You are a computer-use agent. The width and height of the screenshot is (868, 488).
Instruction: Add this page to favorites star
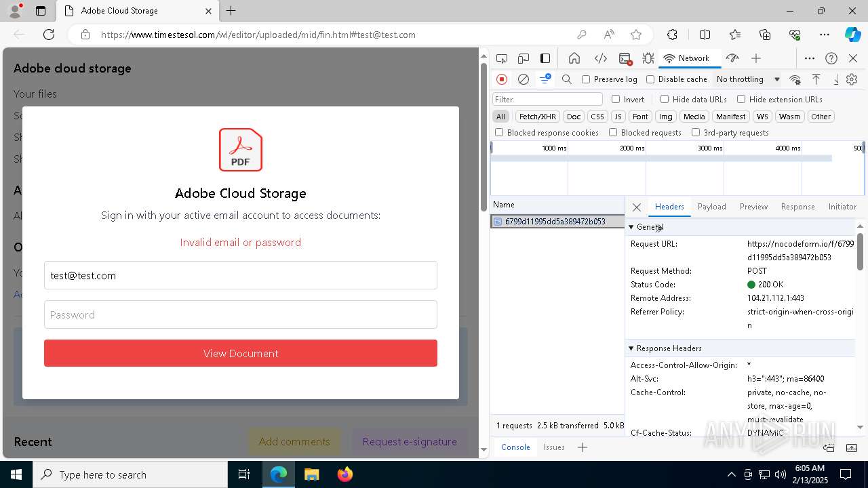click(635, 35)
